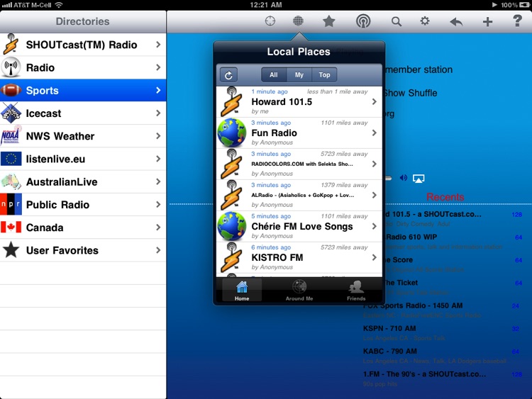Select the All filter segment
532x399 pixels.
click(274, 75)
